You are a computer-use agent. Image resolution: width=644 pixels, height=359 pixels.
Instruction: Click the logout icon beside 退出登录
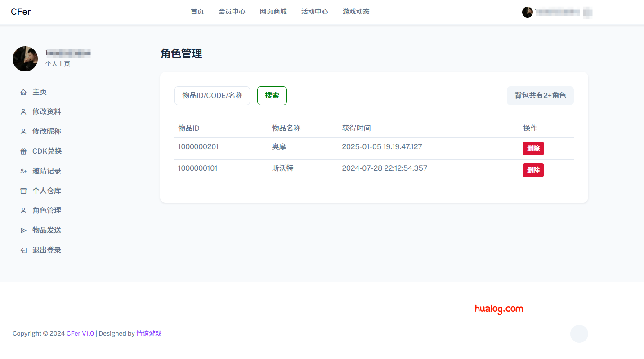coord(23,250)
